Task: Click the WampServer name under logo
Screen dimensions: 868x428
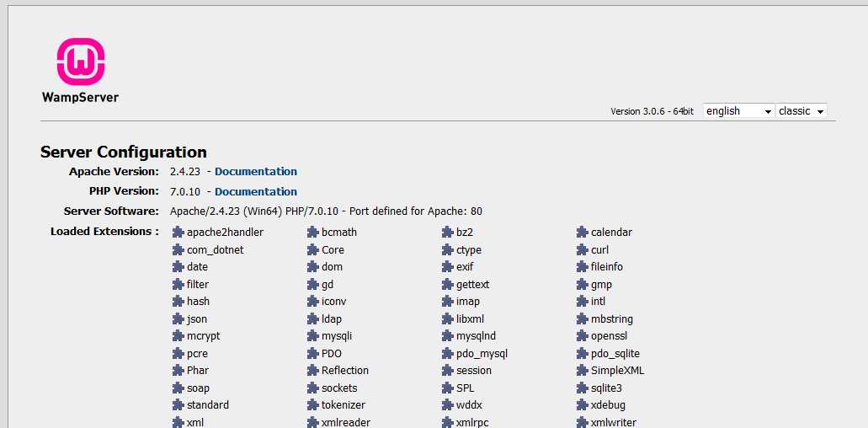Action: pos(80,98)
